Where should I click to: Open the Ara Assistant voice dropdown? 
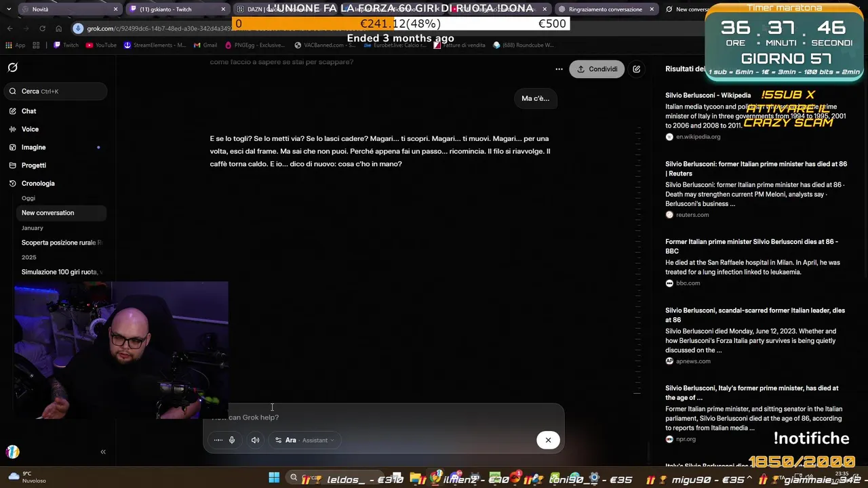click(305, 440)
